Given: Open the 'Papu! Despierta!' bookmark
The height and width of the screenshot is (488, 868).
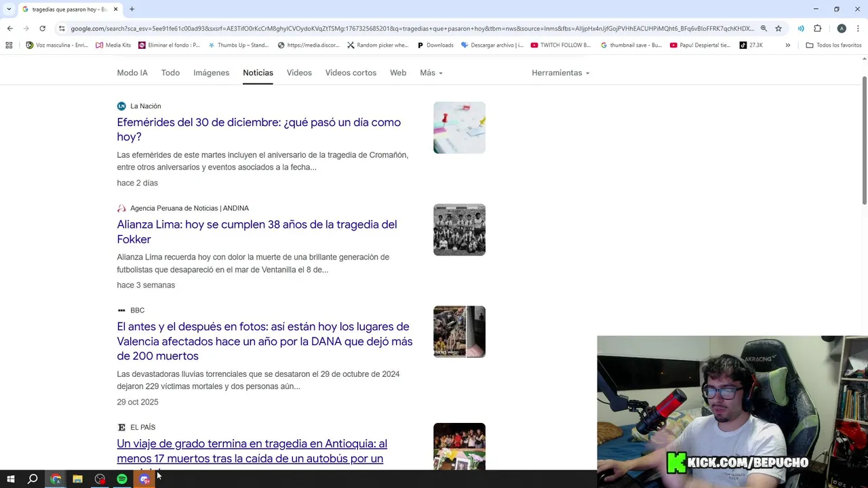Looking at the screenshot, I should 700,45.
